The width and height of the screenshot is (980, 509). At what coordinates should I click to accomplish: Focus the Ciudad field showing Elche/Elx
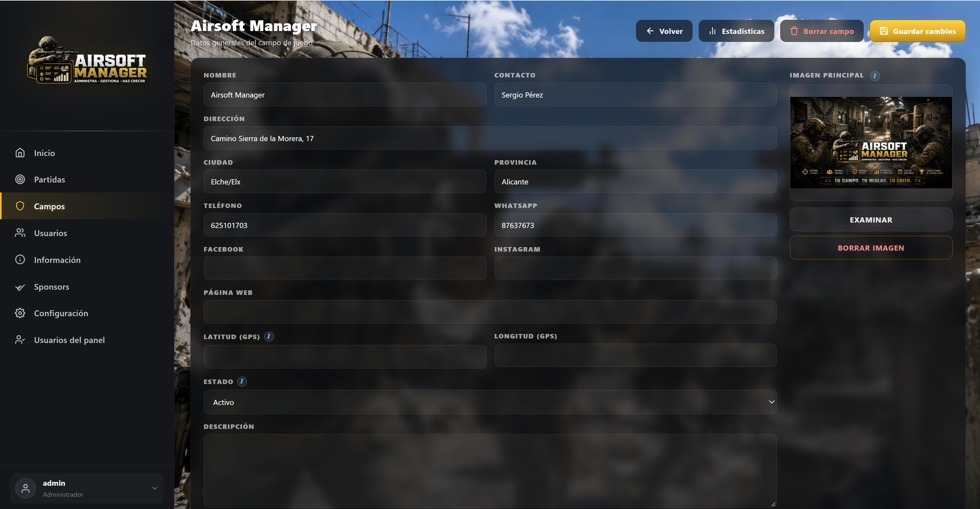pos(345,182)
